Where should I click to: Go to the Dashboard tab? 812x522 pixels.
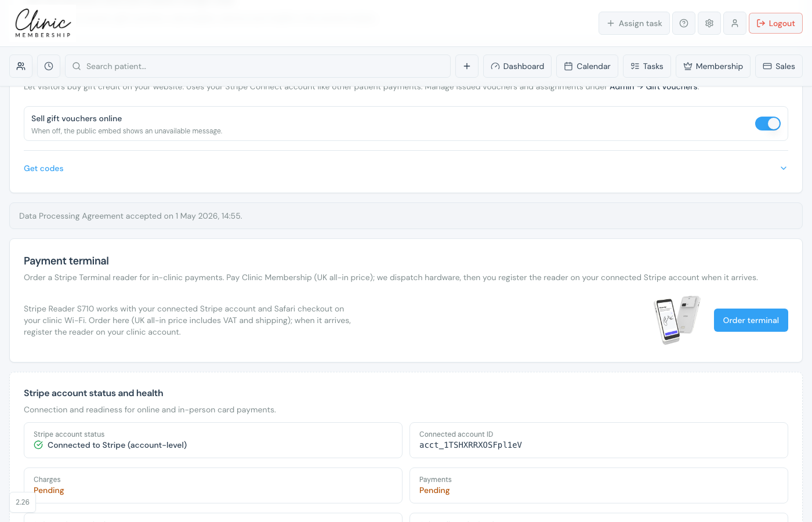[517, 66]
